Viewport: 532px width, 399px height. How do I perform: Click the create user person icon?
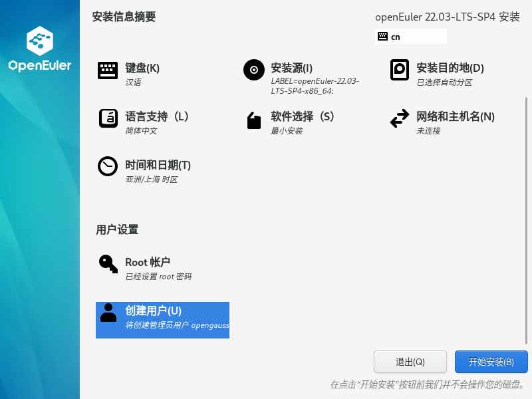pyautogui.click(x=108, y=313)
